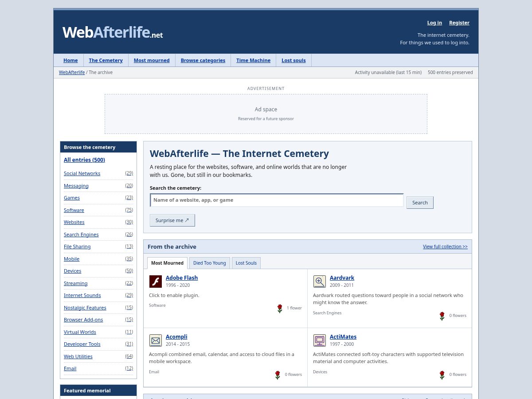This screenshot has width=532, height=399.
Task: Open The Cemetery menu item
Action: click(106, 60)
